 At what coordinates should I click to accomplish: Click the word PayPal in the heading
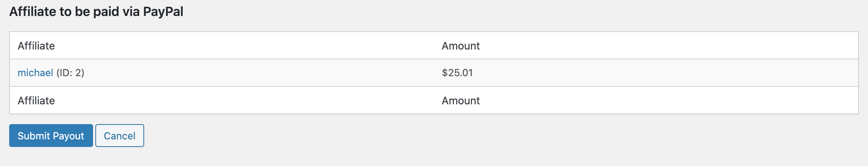click(x=163, y=12)
